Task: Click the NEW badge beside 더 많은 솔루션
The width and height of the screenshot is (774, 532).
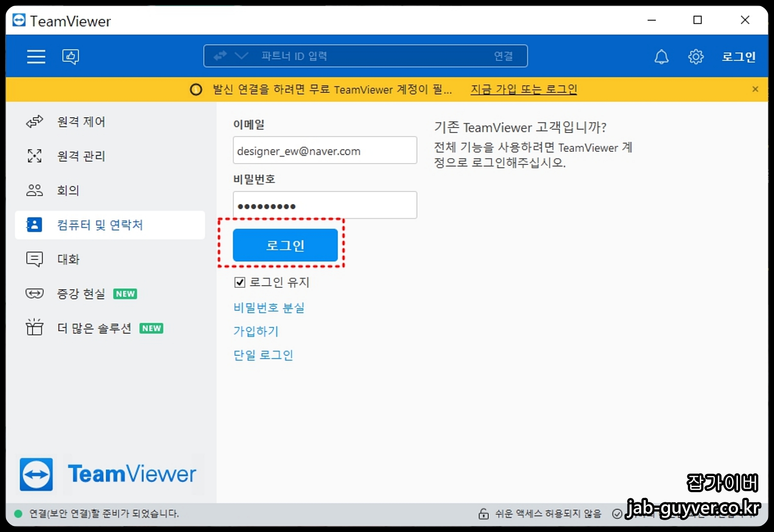Action: [x=151, y=328]
